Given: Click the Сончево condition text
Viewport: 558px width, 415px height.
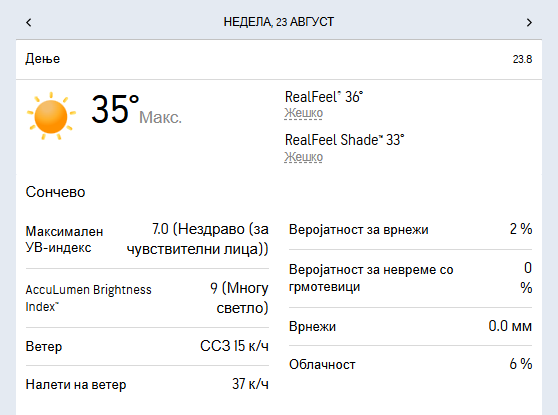Looking at the screenshot, I should point(56,192).
